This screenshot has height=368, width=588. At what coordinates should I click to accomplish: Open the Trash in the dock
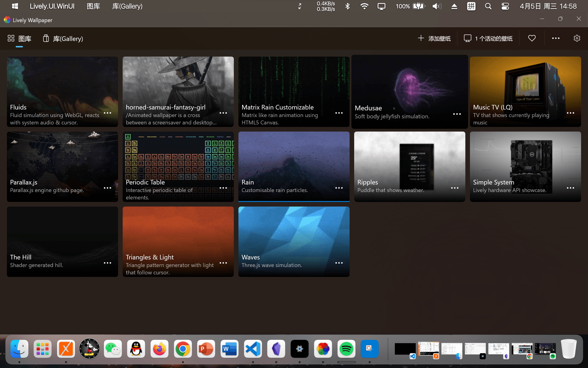tap(568, 348)
